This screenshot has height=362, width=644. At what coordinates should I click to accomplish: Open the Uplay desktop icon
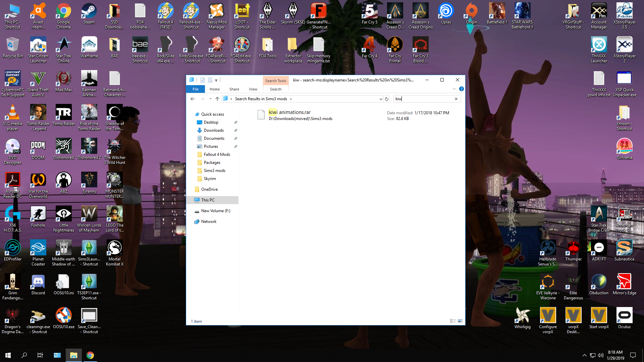(x=446, y=14)
